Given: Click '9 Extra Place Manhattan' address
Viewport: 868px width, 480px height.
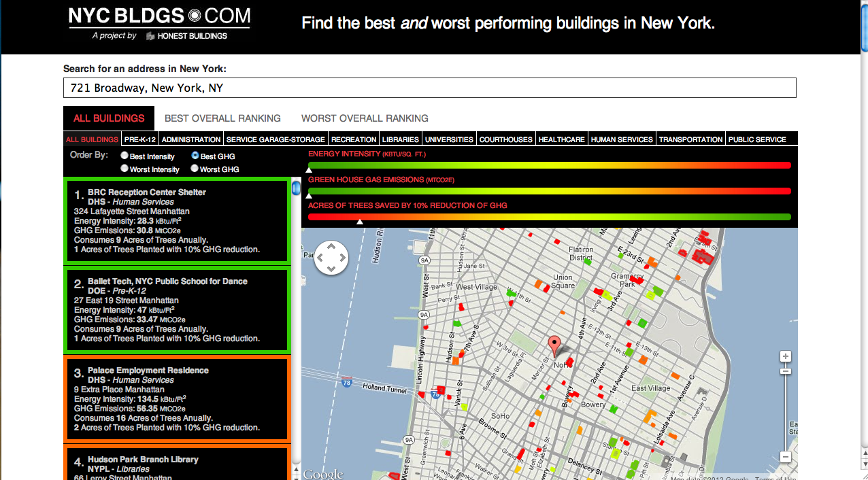Looking at the screenshot, I should 119,390.
